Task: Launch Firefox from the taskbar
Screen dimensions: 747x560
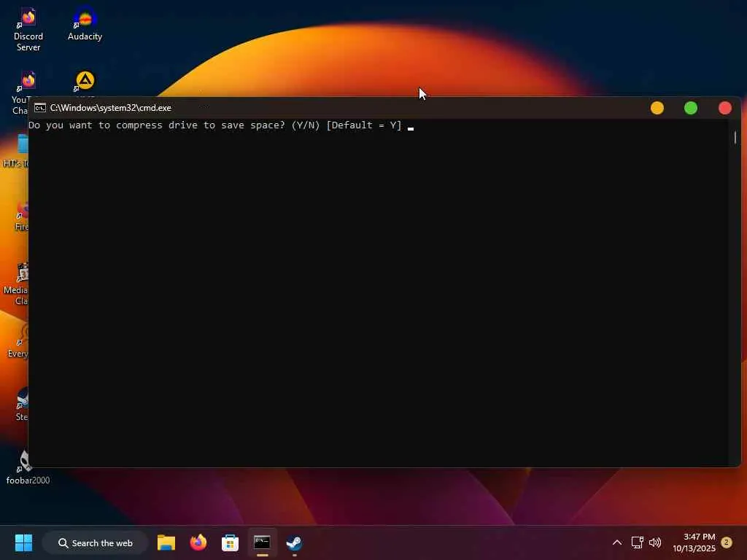Action: click(x=198, y=542)
